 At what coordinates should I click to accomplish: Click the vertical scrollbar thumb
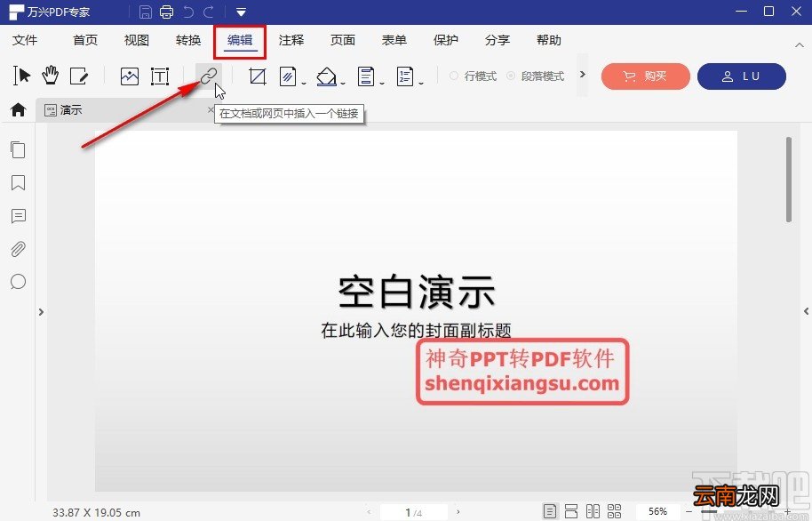pos(789,179)
